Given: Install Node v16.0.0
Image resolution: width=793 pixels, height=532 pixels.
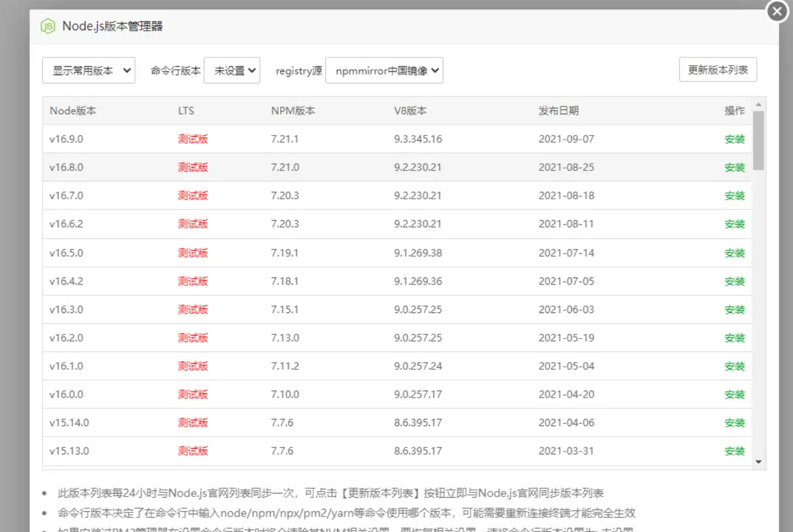Looking at the screenshot, I should [734, 395].
